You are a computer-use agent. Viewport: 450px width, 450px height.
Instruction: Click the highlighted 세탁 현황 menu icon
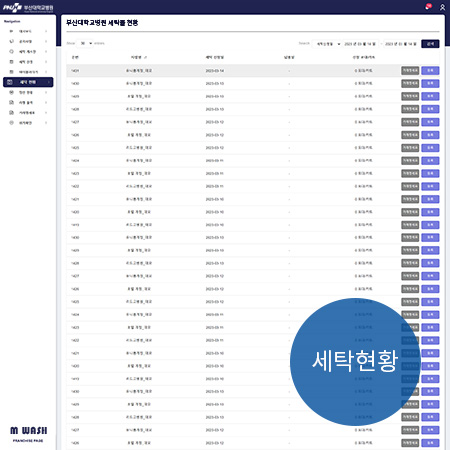pos(10,82)
